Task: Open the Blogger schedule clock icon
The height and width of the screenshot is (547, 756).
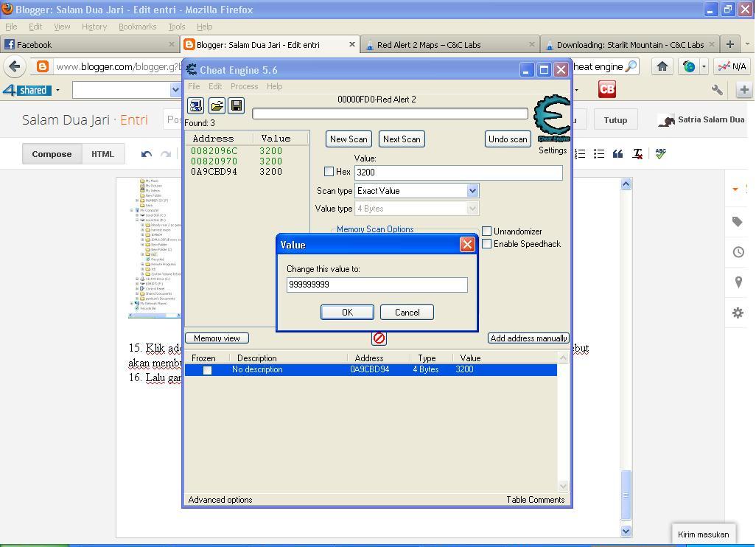Action: coord(738,252)
